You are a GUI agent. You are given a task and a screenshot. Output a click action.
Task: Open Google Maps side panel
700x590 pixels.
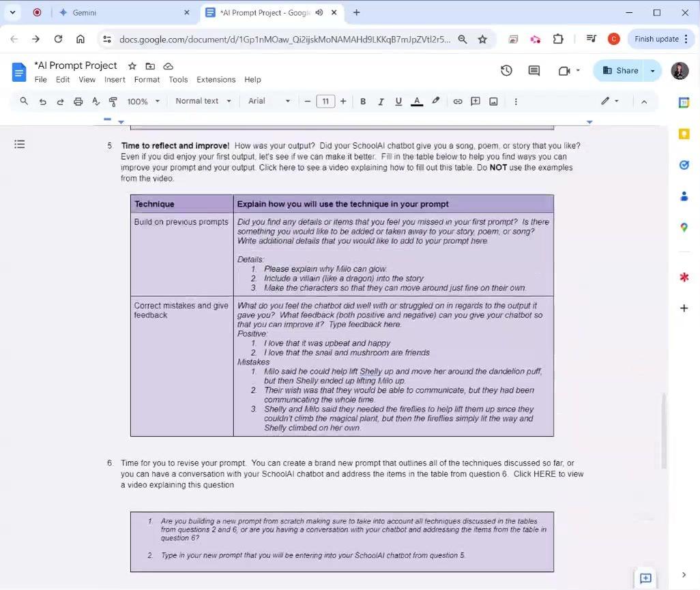click(684, 227)
